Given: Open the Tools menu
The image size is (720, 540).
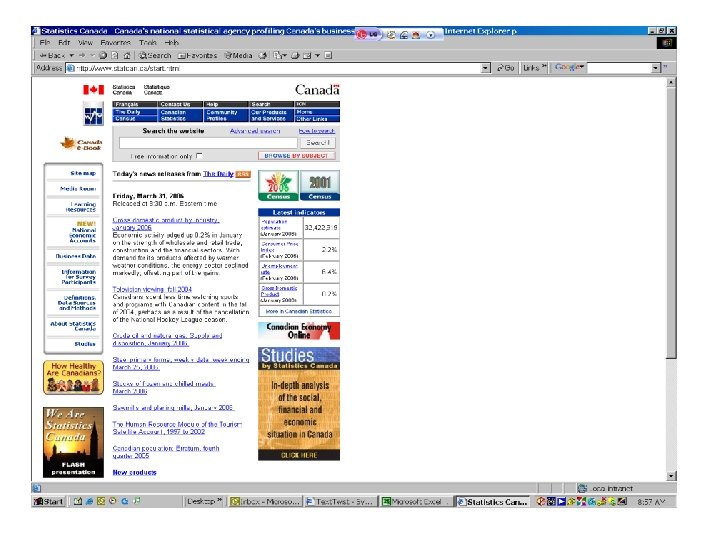Looking at the screenshot, I should click(148, 43).
